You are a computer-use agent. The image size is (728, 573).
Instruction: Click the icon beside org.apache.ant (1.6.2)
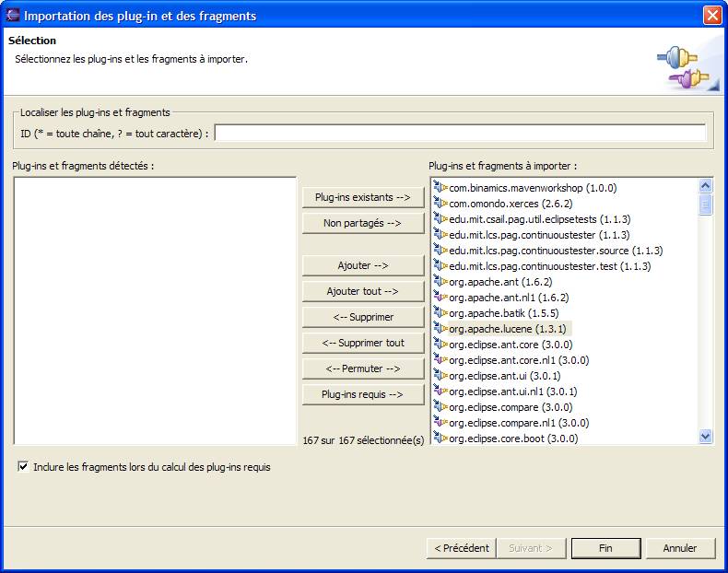click(440, 282)
